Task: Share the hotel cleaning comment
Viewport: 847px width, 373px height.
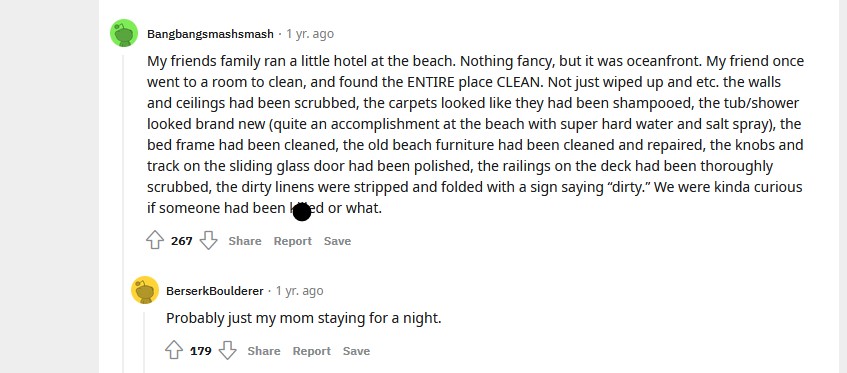Action: [245, 241]
